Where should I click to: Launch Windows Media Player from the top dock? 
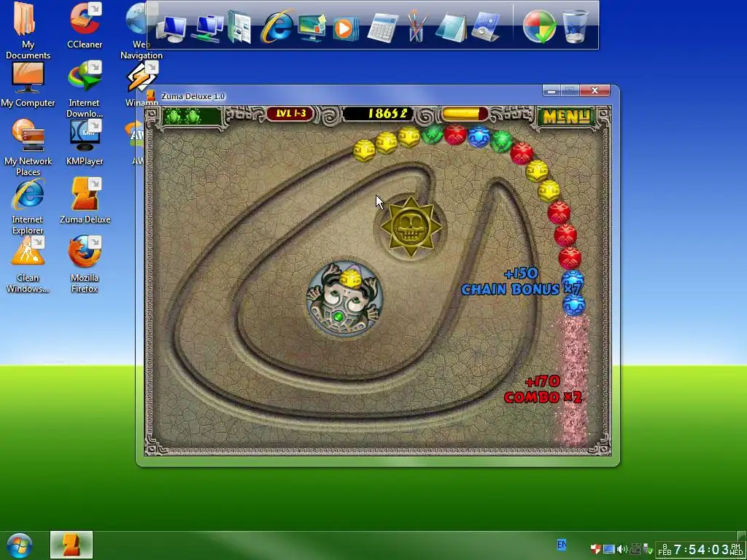[x=344, y=28]
